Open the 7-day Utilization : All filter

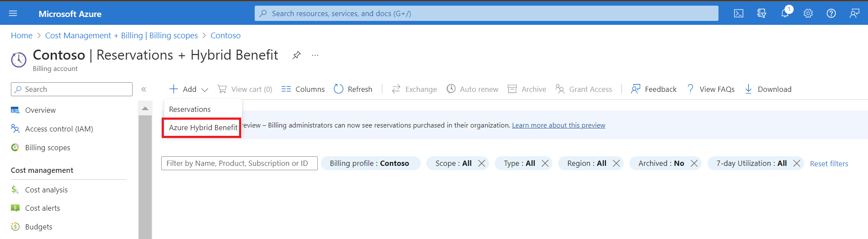point(752,163)
